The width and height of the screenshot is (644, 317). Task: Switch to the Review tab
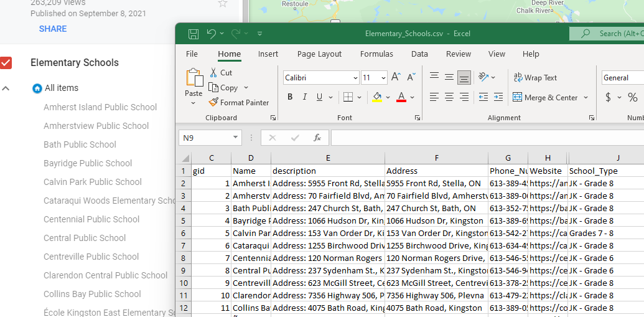[459, 54]
